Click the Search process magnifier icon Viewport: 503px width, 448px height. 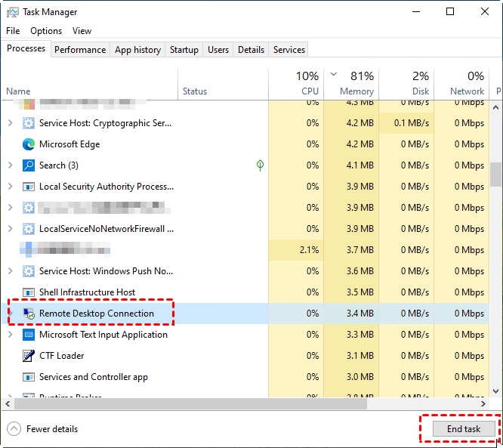point(29,165)
